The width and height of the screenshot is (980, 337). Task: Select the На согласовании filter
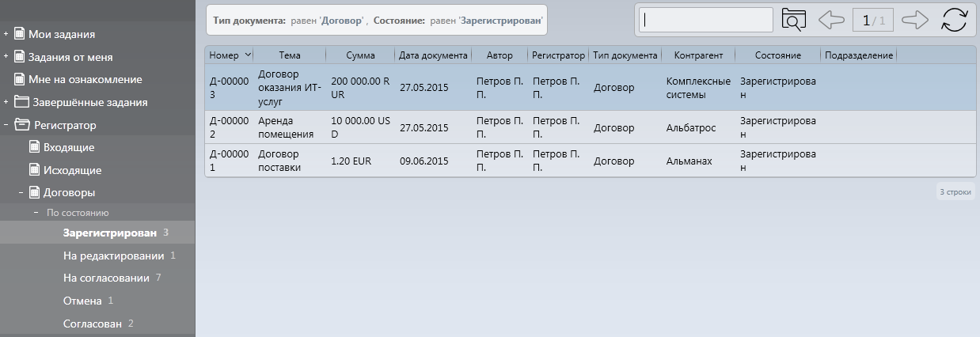[x=106, y=278]
